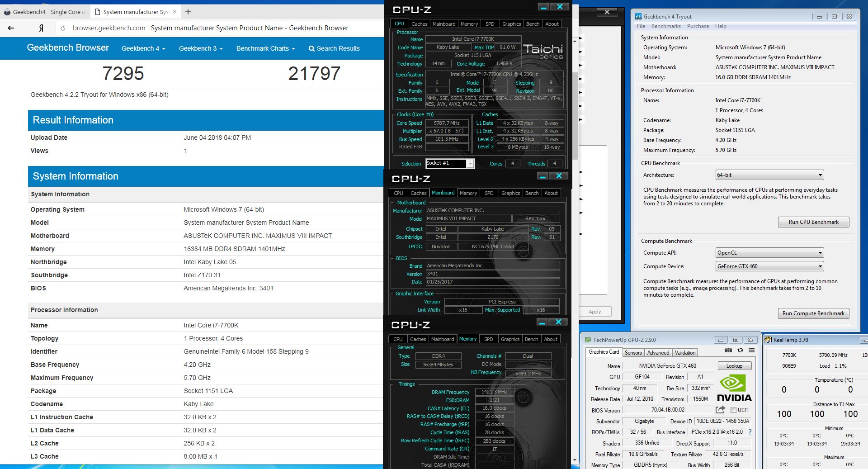Click the DRAM Frequency value 1421.3 MHz
Image resolution: width=868 pixels, height=469 pixels.
pyautogui.click(x=494, y=392)
